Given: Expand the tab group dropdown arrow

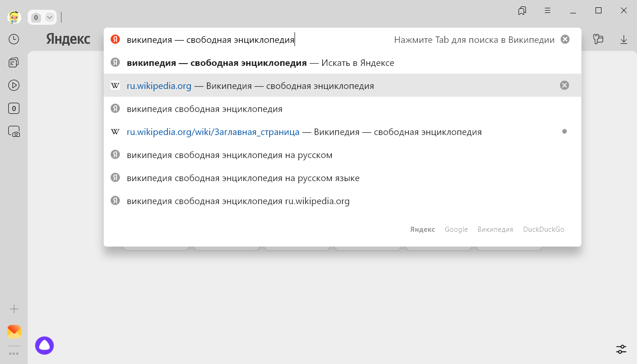Looking at the screenshot, I should coord(49,18).
